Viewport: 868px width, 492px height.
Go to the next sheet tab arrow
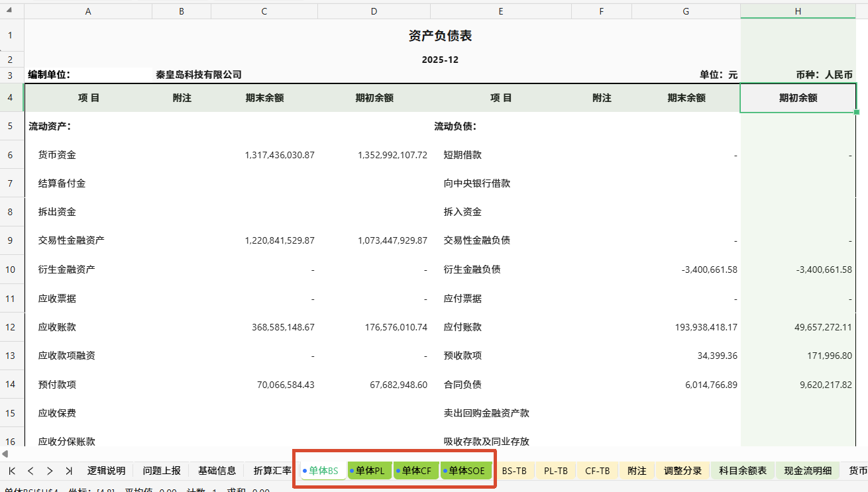[x=50, y=471]
